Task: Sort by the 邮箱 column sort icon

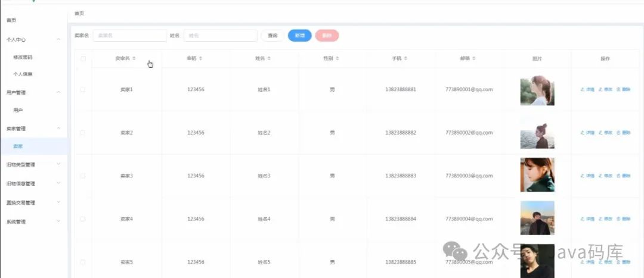Action: click(x=473, y=58)
